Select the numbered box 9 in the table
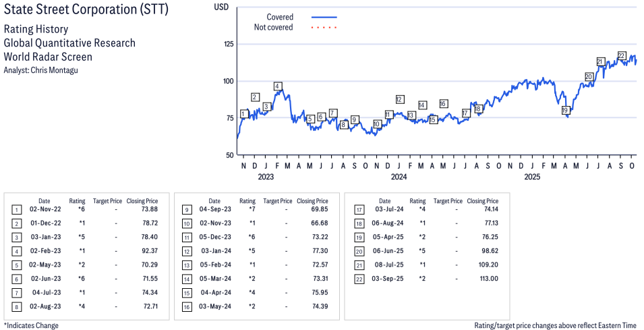This screenshot has height=330, width=644. (187, 210)
